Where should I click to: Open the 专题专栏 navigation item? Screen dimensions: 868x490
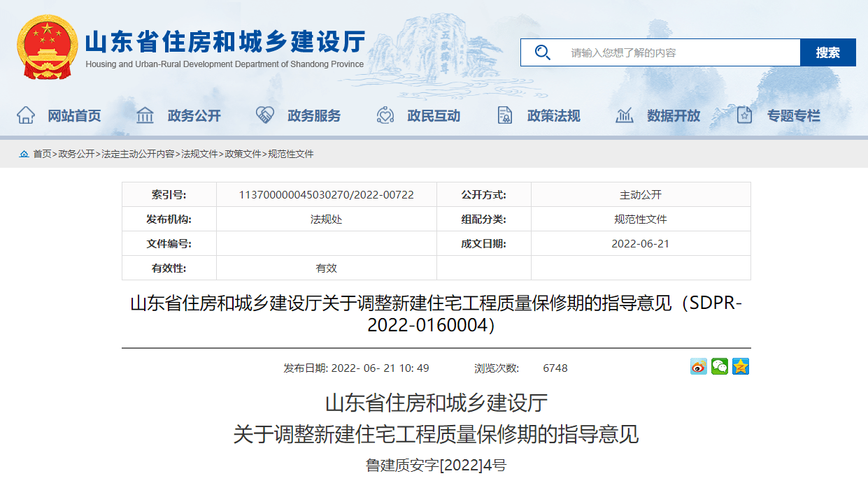click(794, 116)
